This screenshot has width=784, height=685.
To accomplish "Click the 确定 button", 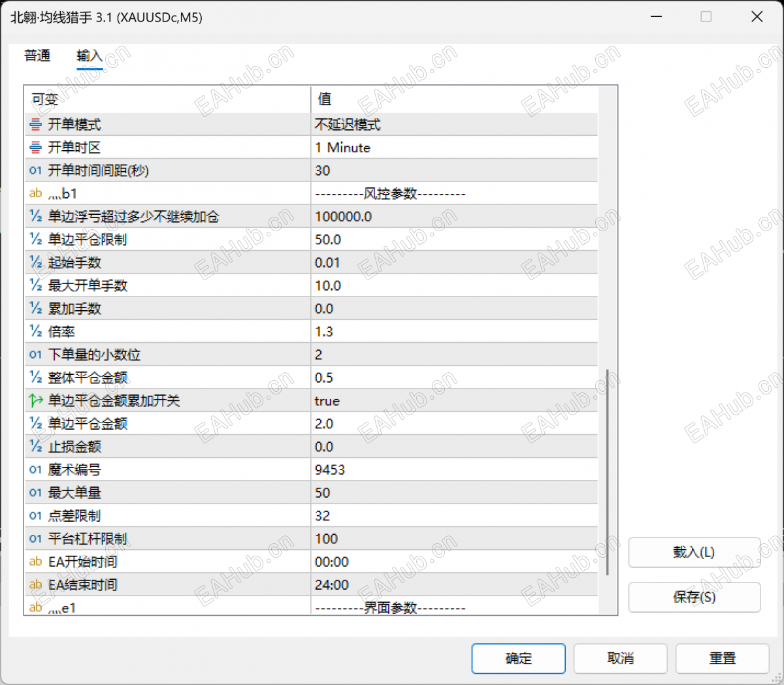I will click(519, 658).
